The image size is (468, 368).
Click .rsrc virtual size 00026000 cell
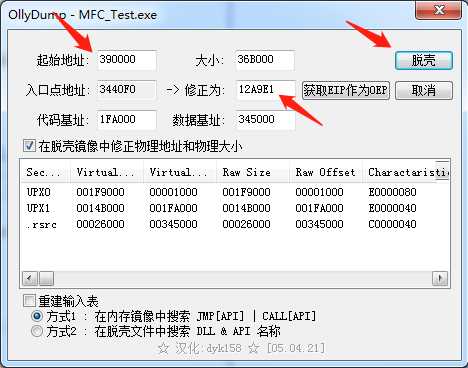tap(100, 224)
